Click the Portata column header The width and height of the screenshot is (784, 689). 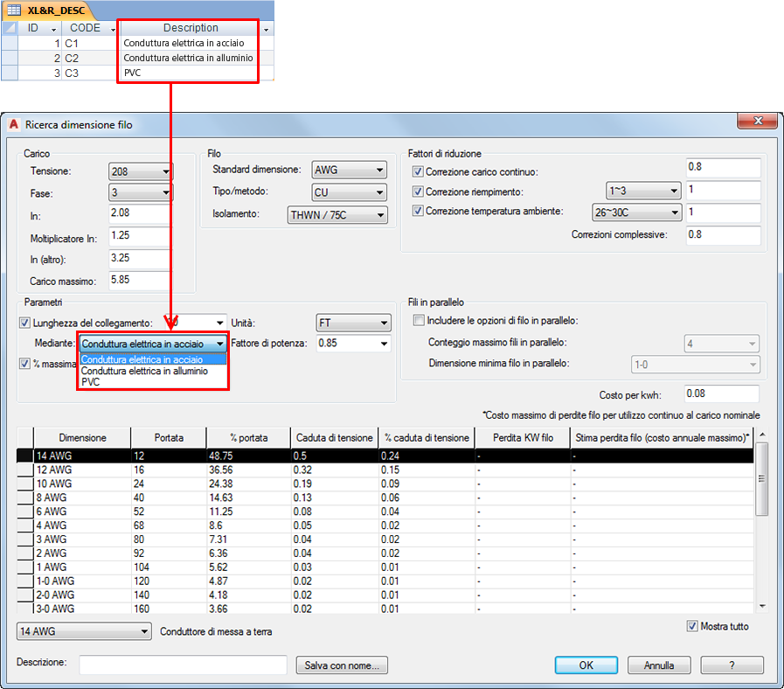[169, 438]
